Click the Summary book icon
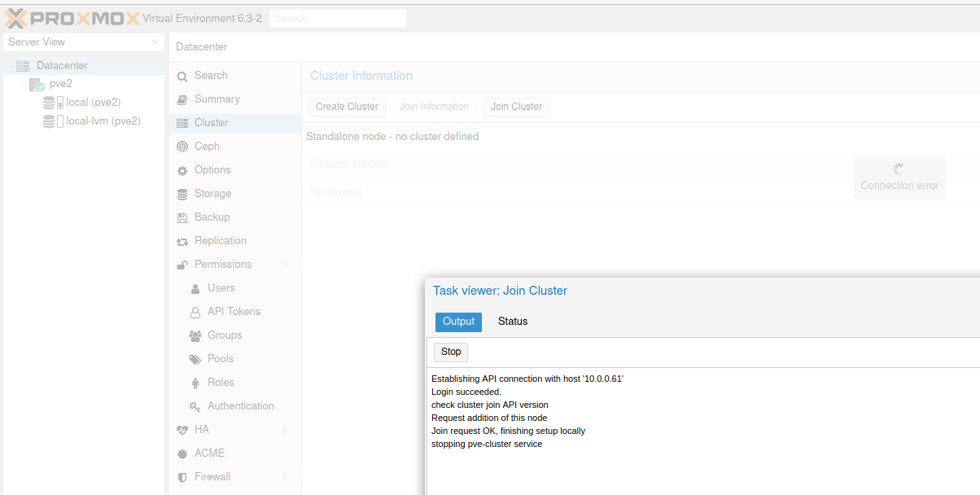The image size is (980, 495). click(x=182, y=99)
